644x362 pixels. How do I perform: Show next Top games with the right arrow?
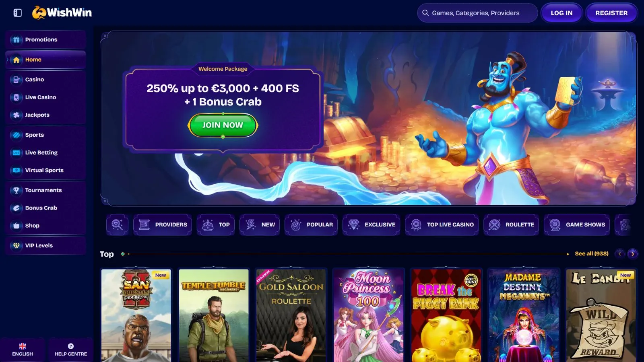pos(633,254)
